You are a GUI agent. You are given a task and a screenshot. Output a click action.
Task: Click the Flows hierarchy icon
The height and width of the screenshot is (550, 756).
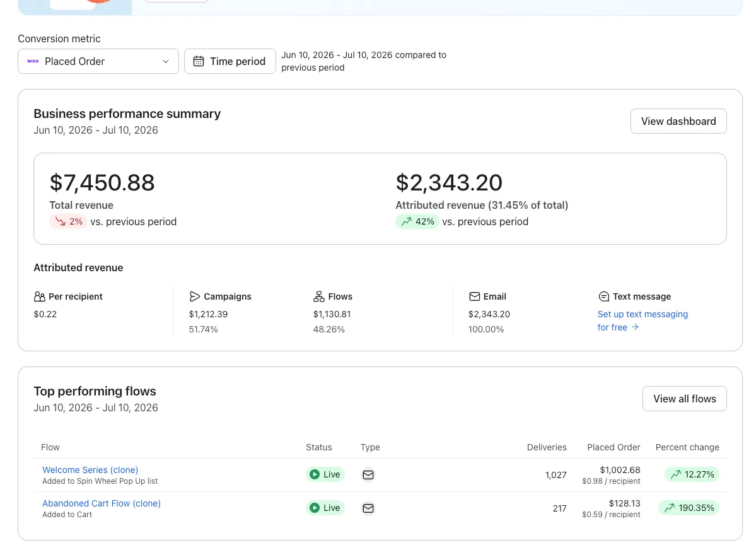point(318,296)
